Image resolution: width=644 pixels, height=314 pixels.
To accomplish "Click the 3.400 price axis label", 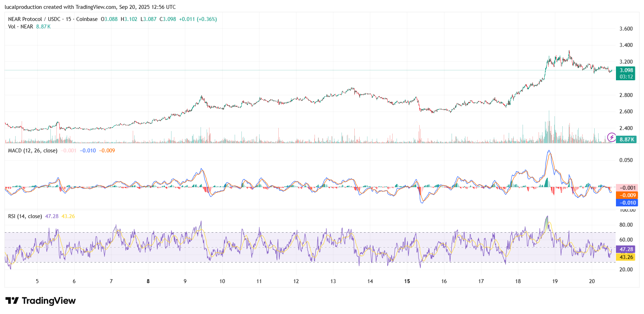I will pos(626,45).
